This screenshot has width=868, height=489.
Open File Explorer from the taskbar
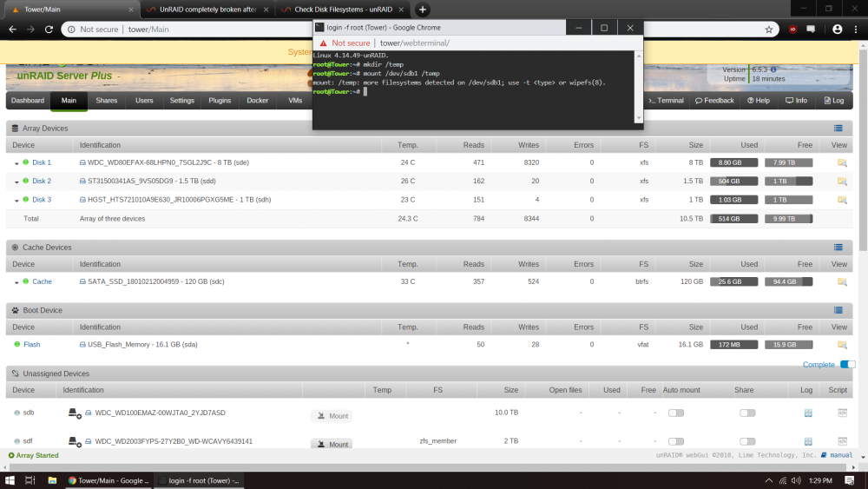point(52,480)
